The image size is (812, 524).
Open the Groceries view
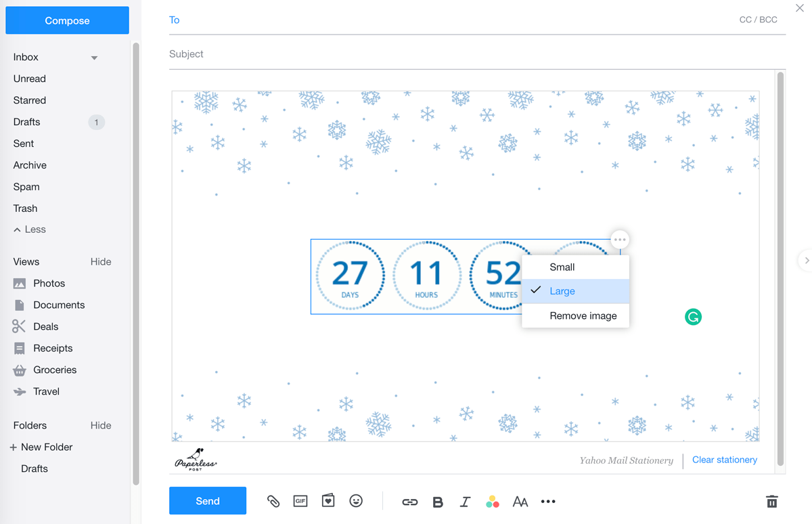[55, 370]
